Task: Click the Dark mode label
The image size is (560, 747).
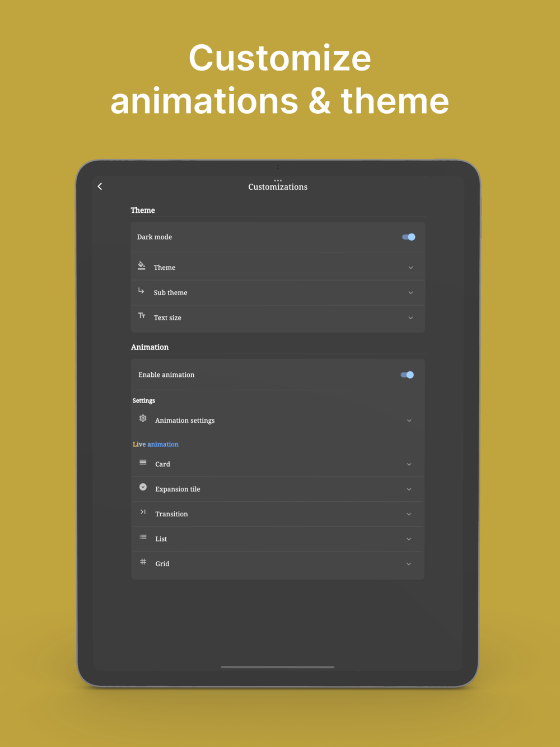Action: 155,237
